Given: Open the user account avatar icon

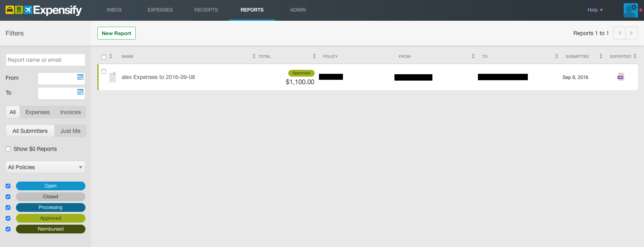Looking at the screenshot, I should 631,10.
